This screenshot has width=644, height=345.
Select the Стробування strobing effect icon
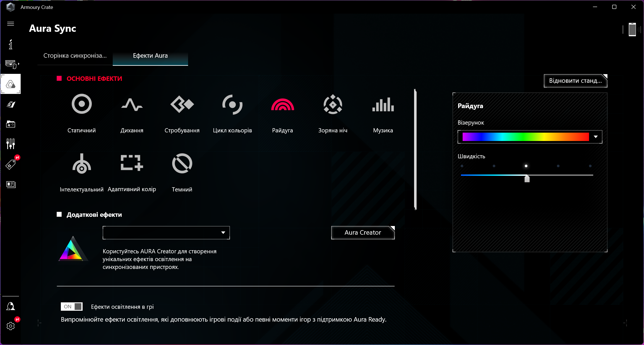click(182, 104)
